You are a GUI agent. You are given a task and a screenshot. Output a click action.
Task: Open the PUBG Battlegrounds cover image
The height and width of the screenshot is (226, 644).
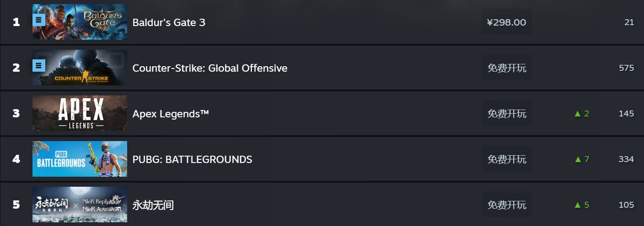[x=80, y=159]
